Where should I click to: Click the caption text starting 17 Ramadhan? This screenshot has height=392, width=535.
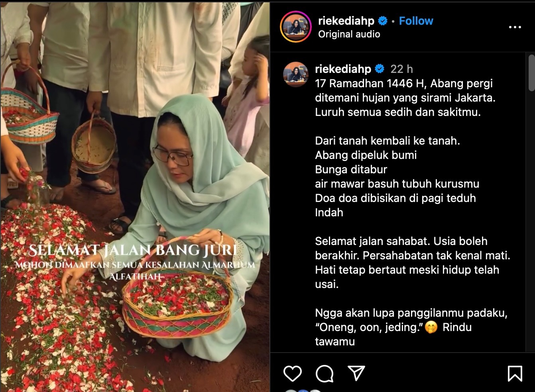[x=405, y=98]
